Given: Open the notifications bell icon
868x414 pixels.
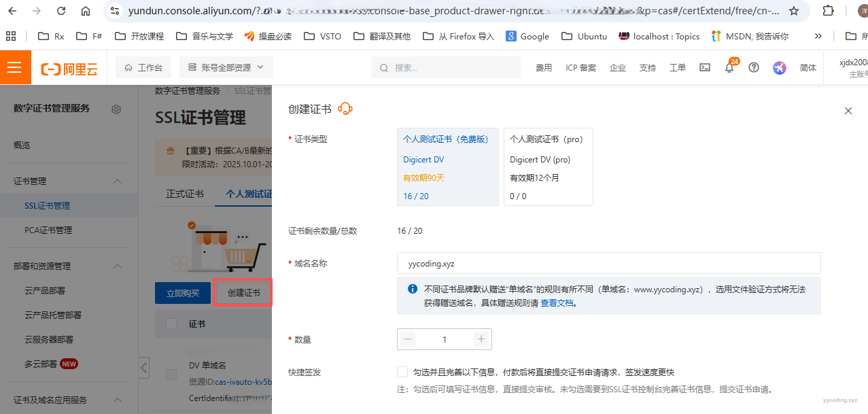Looking at the screenshot, I should coord(730,68).
